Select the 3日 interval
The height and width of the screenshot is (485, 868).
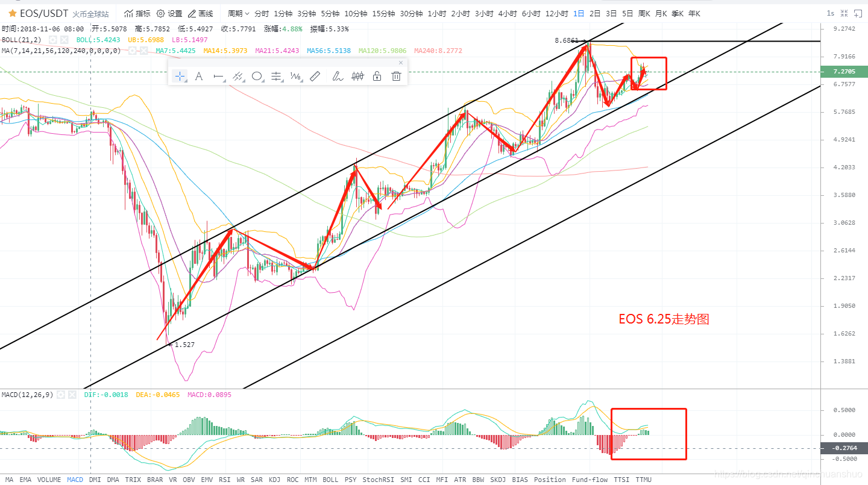pos(611,13)
